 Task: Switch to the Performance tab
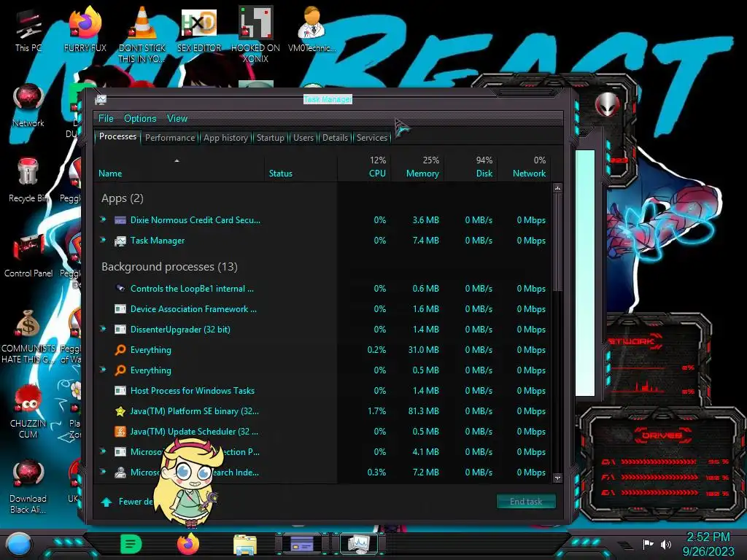170,138
